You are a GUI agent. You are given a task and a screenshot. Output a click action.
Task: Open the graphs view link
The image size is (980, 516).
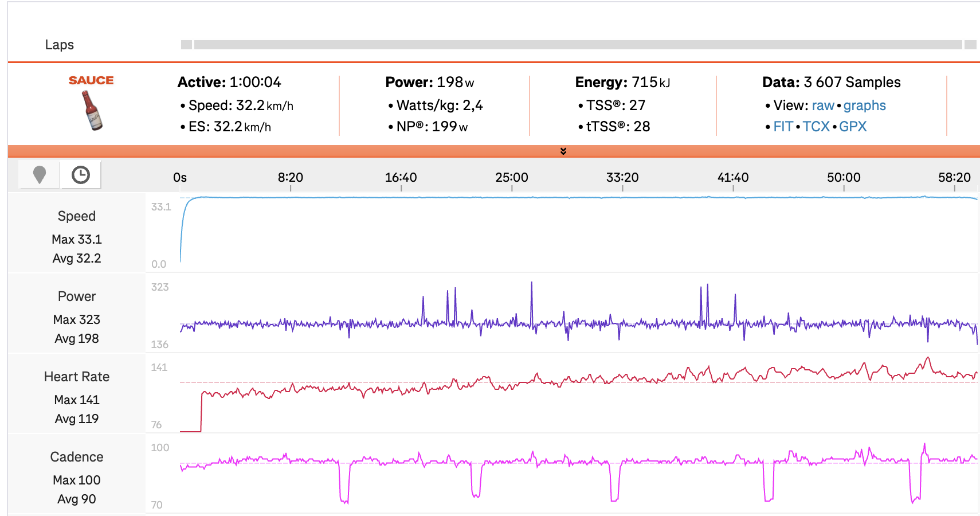pyautogui.click(x=864, y=105)
